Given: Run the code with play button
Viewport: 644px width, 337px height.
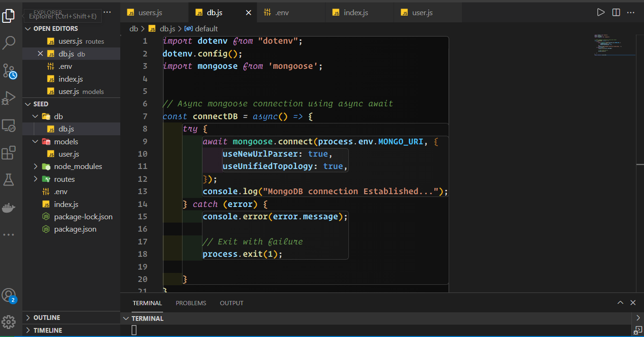Looking at the screenshot, I should click(601, 13).
